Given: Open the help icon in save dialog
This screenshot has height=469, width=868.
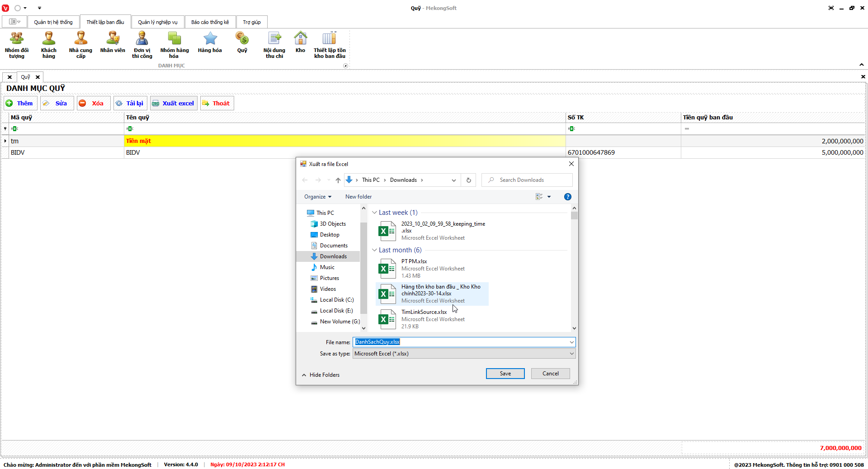Looking at the screenshot, I should pos(567,197).
